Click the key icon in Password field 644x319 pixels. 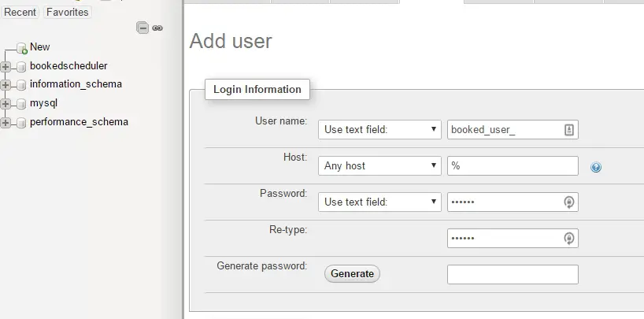pos(569,202)
